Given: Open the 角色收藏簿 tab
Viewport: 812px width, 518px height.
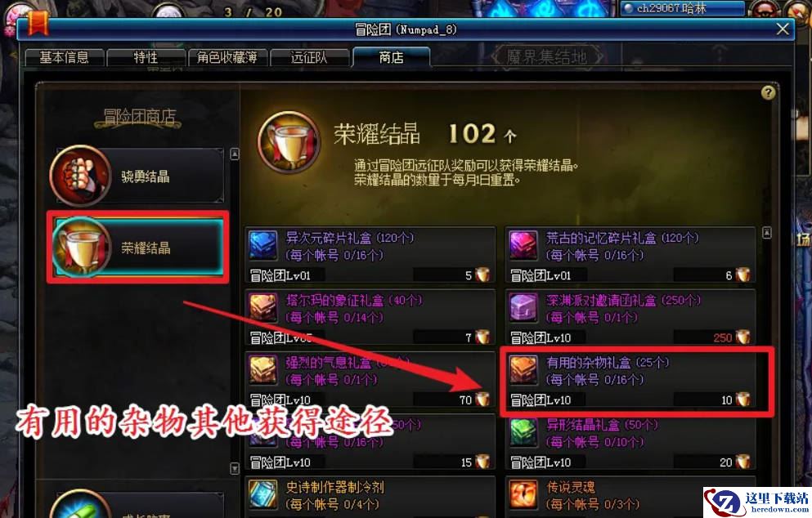Looking at the screenshot, I should point(227,57).
